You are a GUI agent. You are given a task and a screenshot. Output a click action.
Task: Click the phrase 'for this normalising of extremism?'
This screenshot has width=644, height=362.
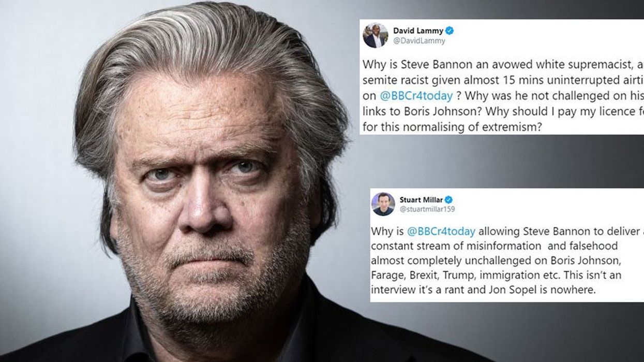[452, 127]
